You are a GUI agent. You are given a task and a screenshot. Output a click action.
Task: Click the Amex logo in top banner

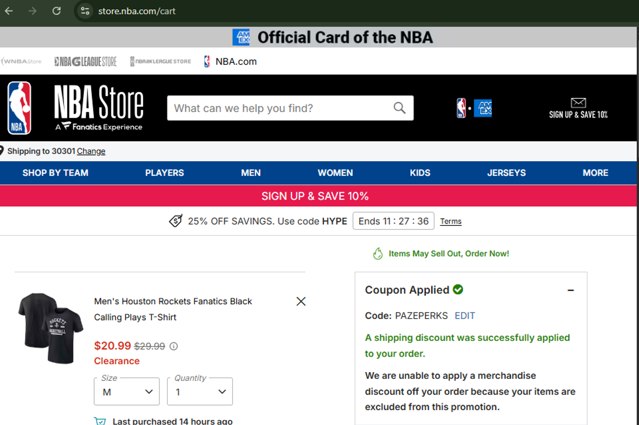point(241,37)
